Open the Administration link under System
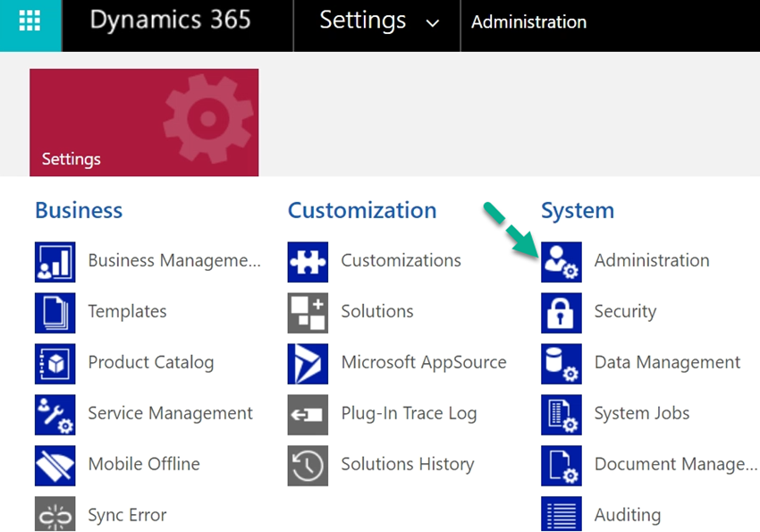The height and width of the screenshot is (532, 760). pos(652,260)
